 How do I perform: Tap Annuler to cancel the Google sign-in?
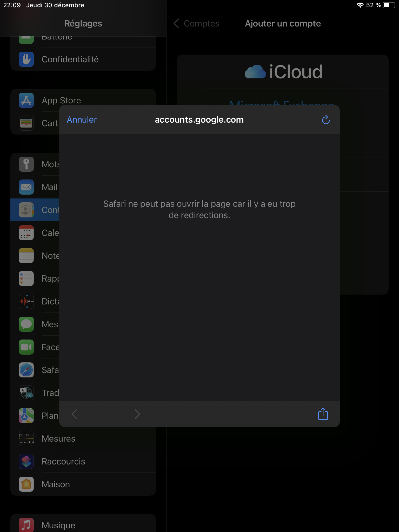[x=82, y=120]
